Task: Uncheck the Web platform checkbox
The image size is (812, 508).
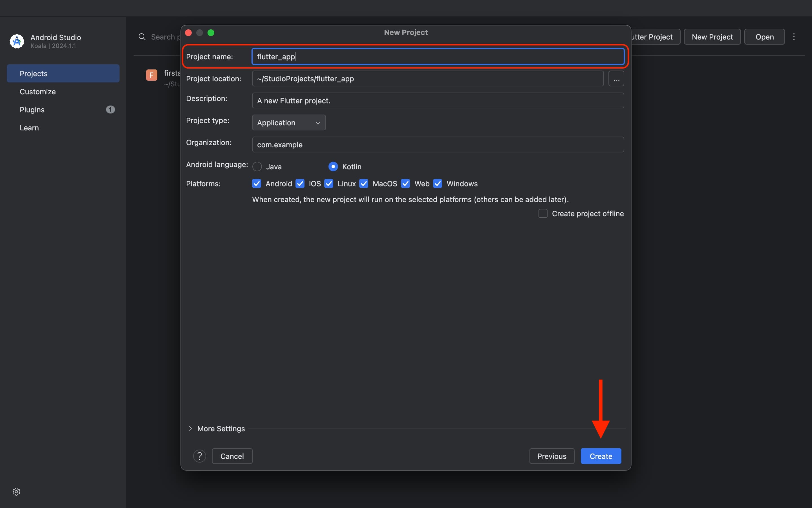Action: tap(406, 183)
